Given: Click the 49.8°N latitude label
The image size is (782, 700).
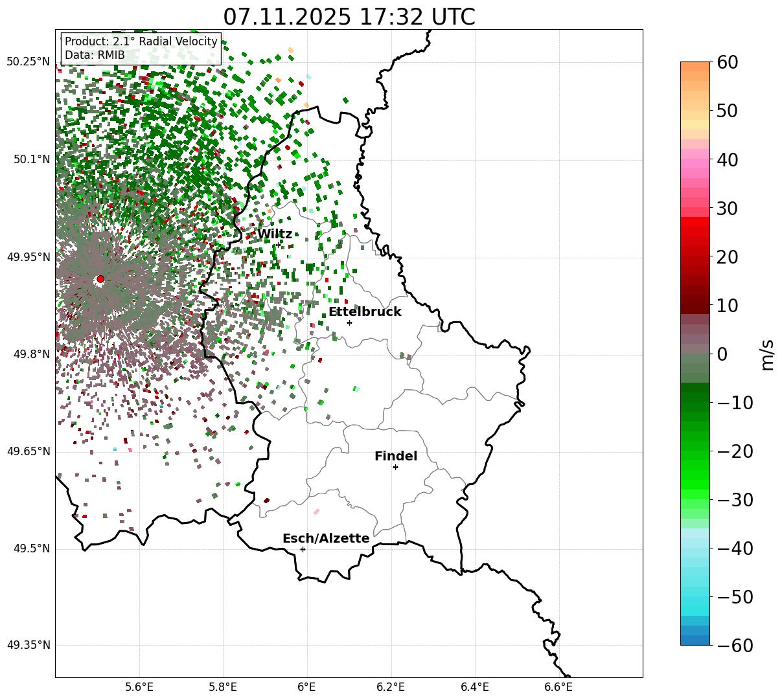Looking at the screenshot, I should point(31,354).
